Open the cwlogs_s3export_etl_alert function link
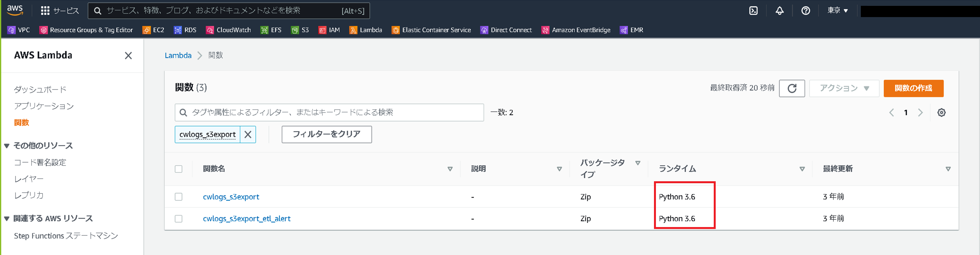Image resolution: width=980 pixels, height=255 pixels. [x=246, y=219]
